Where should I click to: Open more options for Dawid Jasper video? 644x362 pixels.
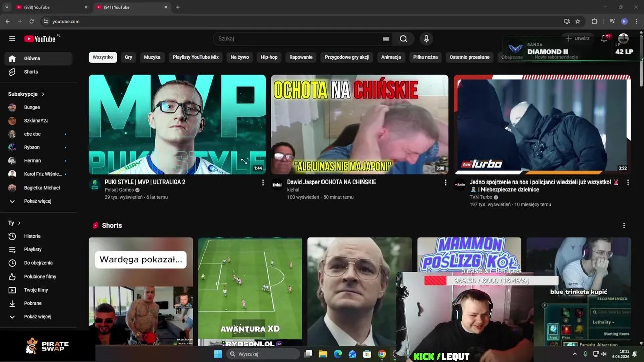445,183
